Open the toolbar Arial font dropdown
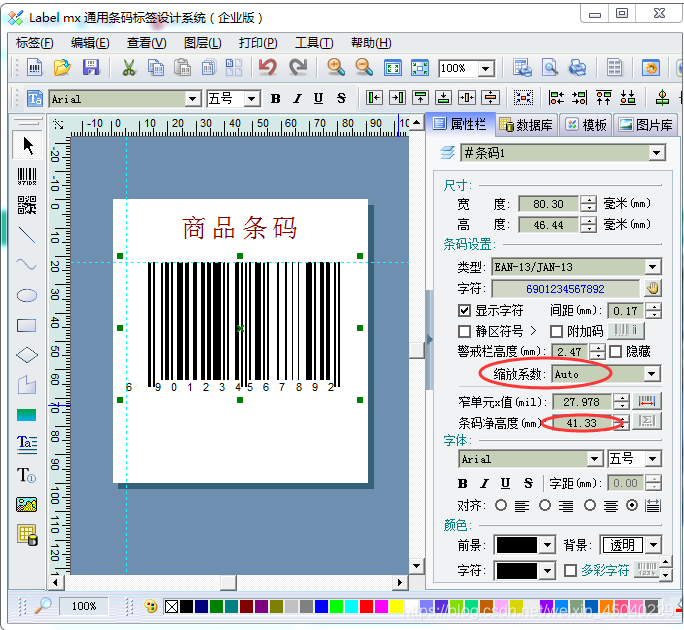The width and height of the screenshot is (684, 630). tap(192, 99)
